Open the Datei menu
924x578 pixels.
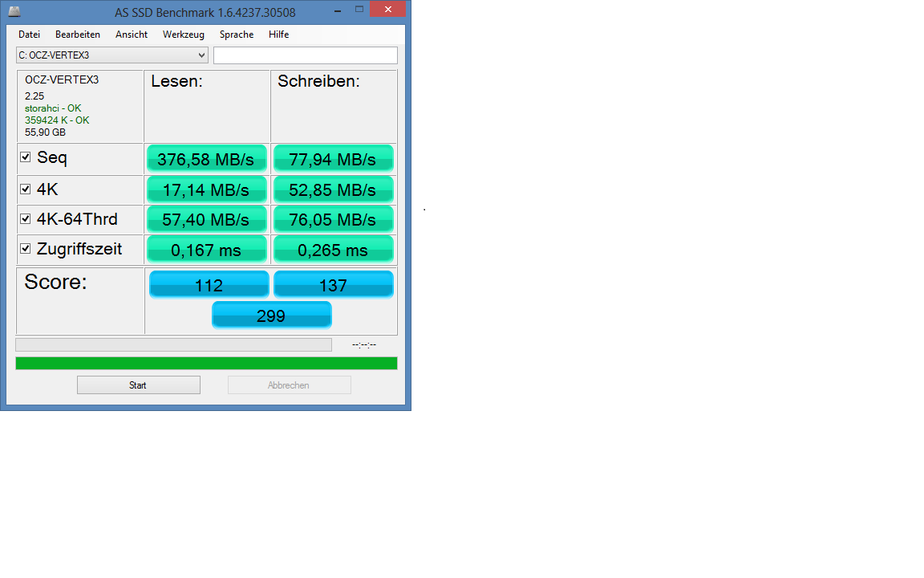(x=29, y=35)
